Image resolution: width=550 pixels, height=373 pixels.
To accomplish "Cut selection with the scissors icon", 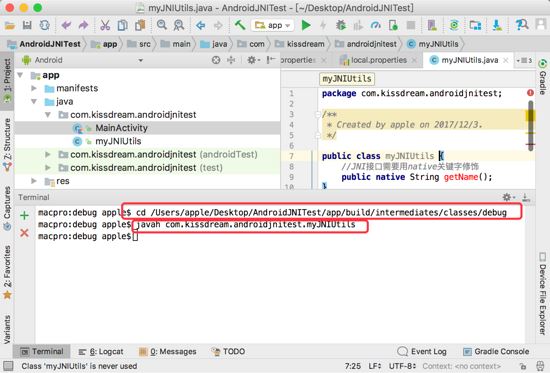I will [105, 25].
